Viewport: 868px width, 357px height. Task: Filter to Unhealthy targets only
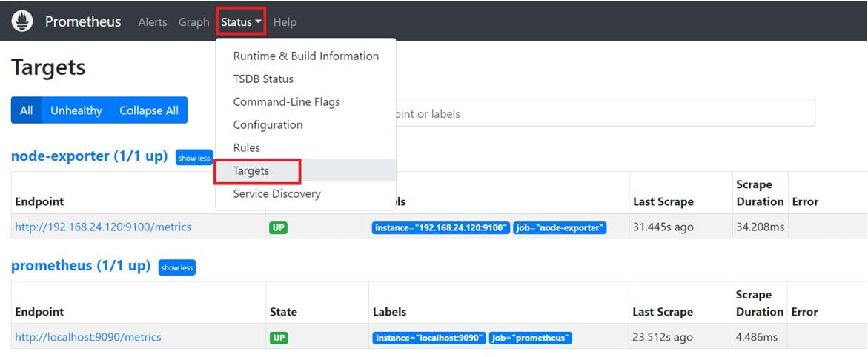(76, 110)
